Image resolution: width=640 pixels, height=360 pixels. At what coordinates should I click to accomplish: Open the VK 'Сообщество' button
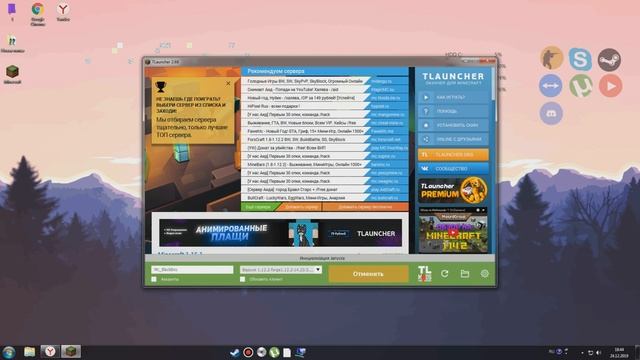(x=453, y=169)
